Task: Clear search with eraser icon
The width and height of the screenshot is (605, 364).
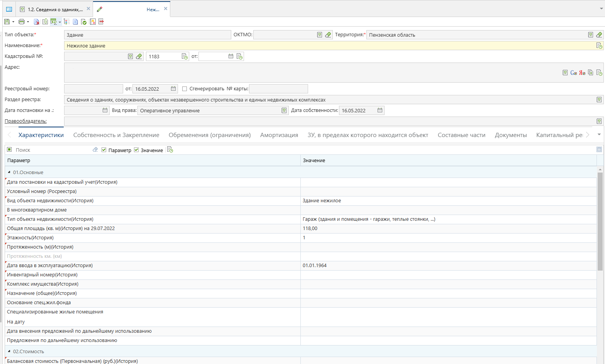Action: 95,150
